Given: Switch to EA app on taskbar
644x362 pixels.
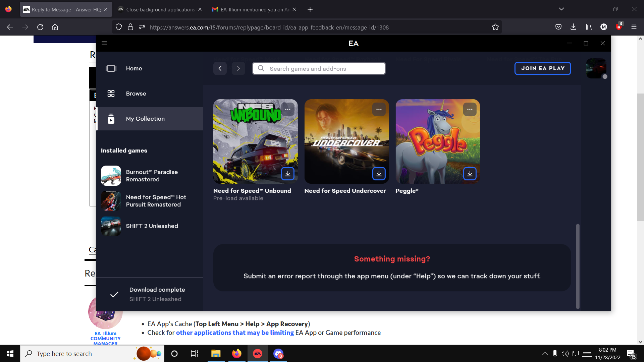Looking at the screenshot, I should tap(258, 354).
